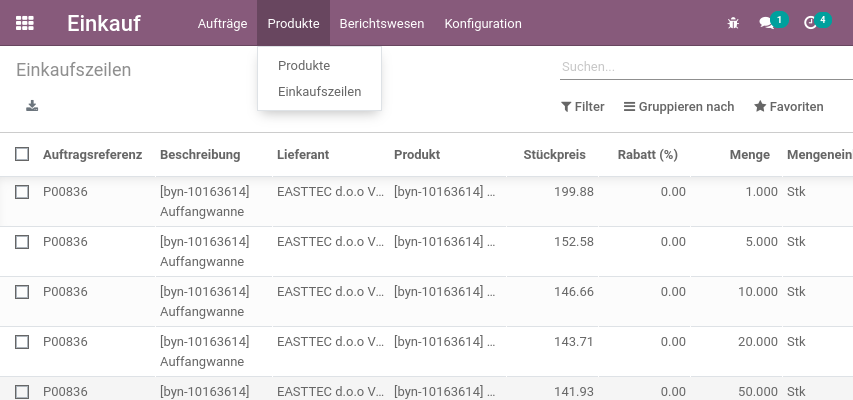Open the activities clock icon

(811, 23)
